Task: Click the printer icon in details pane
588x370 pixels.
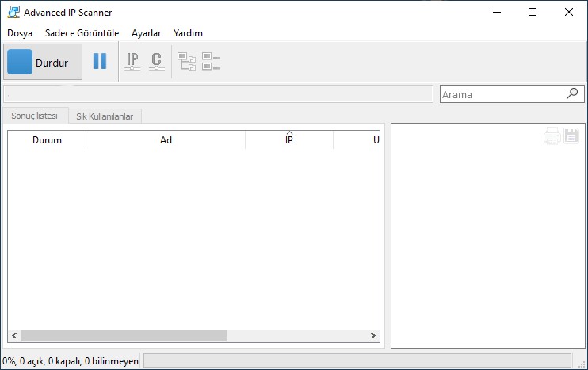Action: [552, 135]
